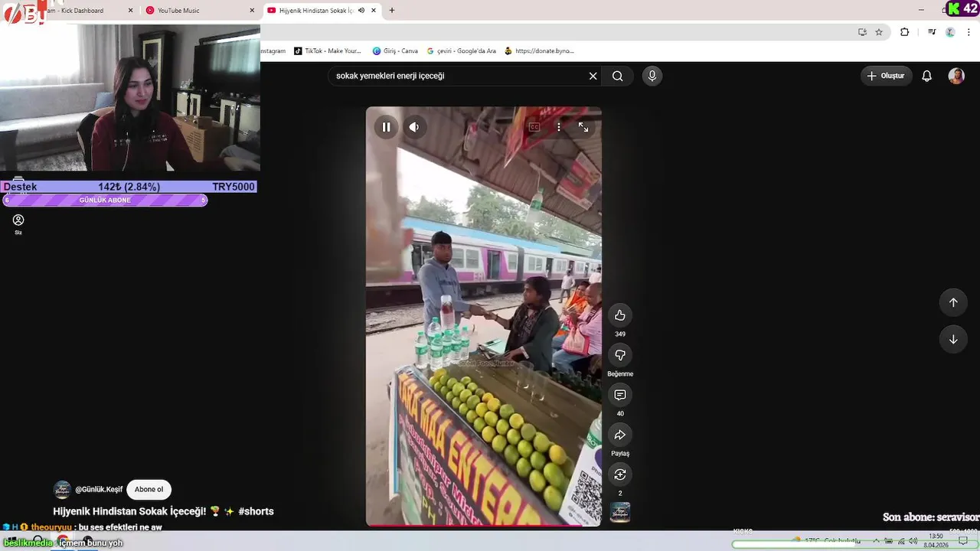Bookmark this page with star icon
The image size is (980, 551).
click(x=879, y=32)
